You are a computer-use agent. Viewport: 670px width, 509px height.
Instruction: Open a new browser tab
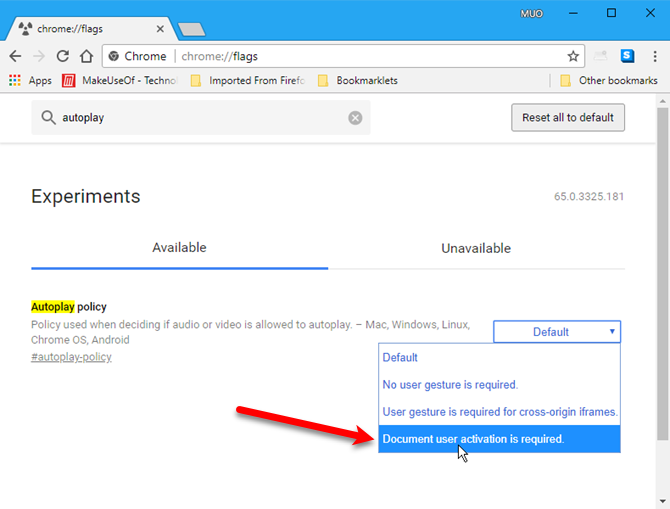192,30
